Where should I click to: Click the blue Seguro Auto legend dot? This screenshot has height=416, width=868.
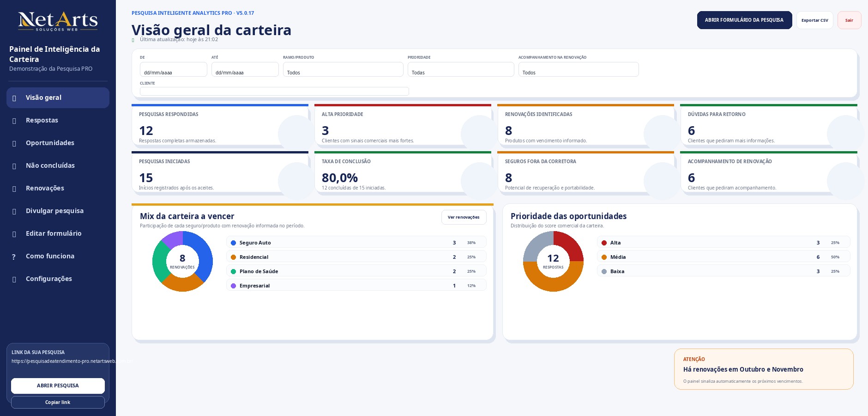233,243
